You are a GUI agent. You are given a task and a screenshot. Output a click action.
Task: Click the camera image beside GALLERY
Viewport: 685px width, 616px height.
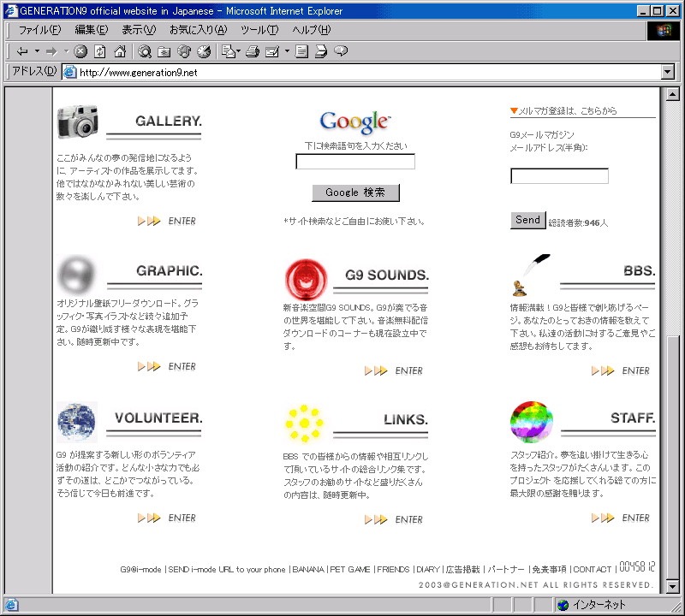point(78,121)
